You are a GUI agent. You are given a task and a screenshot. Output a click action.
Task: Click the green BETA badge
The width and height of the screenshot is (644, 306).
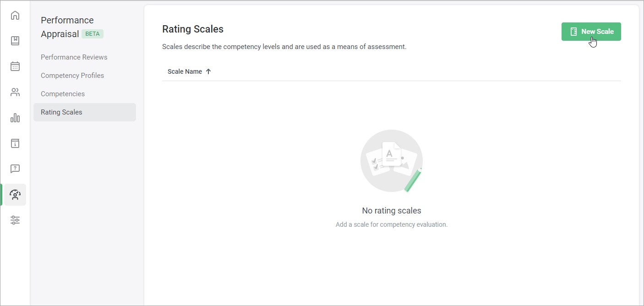pos(93,34)
